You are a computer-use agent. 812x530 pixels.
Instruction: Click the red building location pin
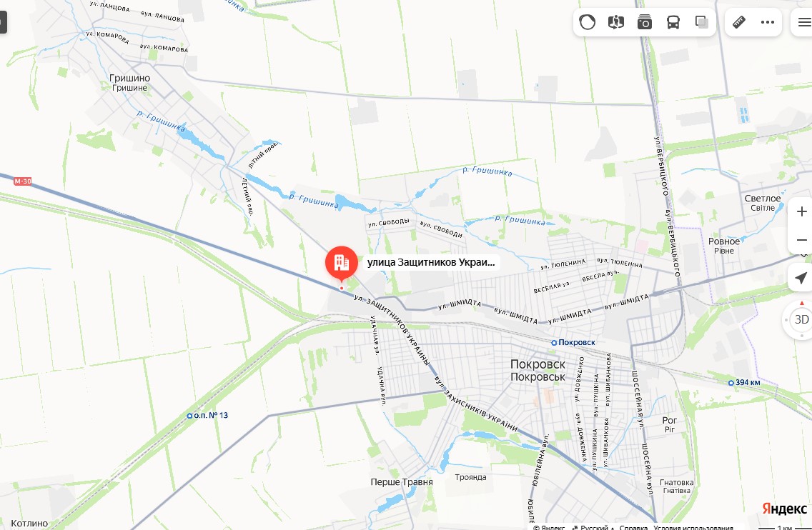point(341,263)
